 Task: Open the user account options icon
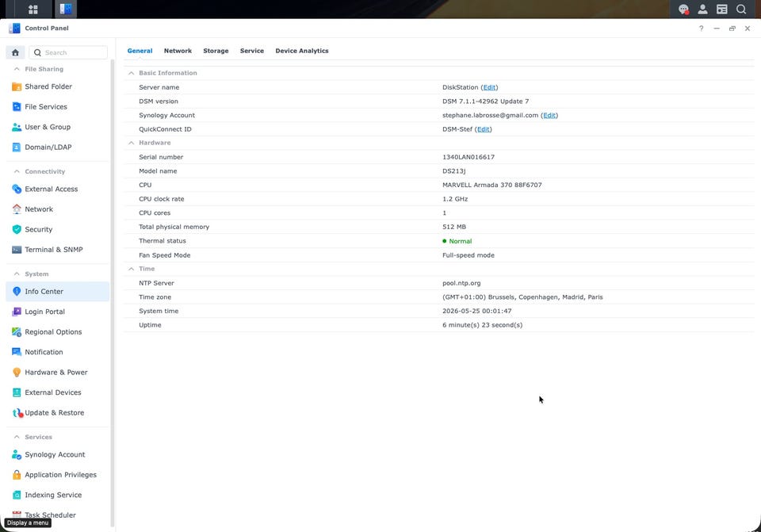point(702,10)
